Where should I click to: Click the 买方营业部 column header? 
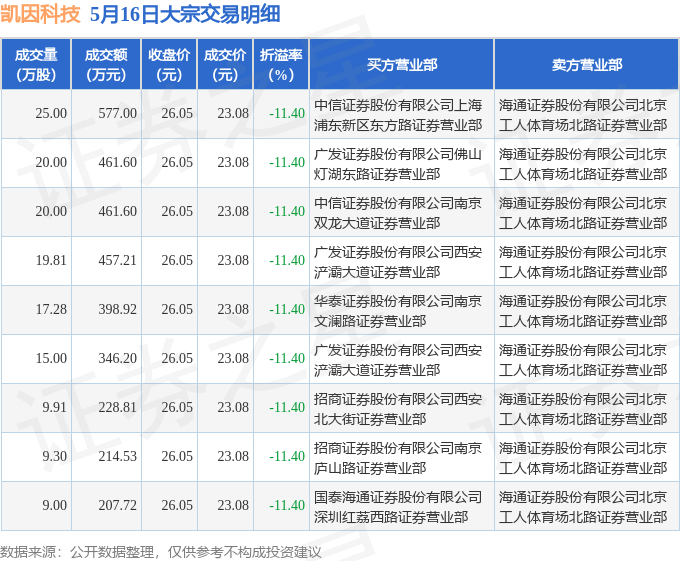[x=402, y=65]
